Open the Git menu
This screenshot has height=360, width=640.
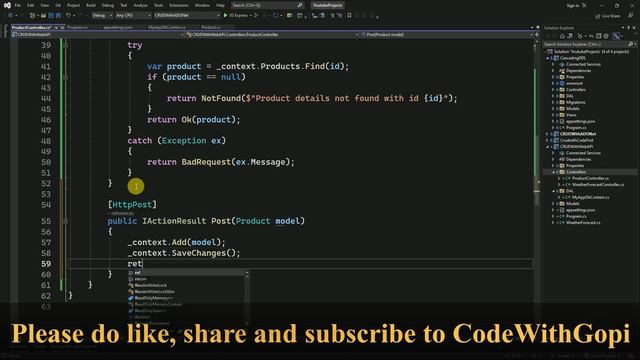(58, 5)
